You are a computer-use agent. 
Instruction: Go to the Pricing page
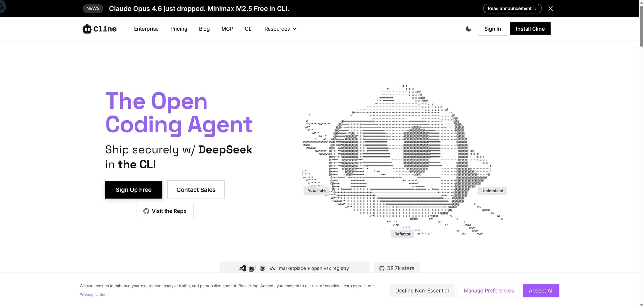tap(179, 29)
